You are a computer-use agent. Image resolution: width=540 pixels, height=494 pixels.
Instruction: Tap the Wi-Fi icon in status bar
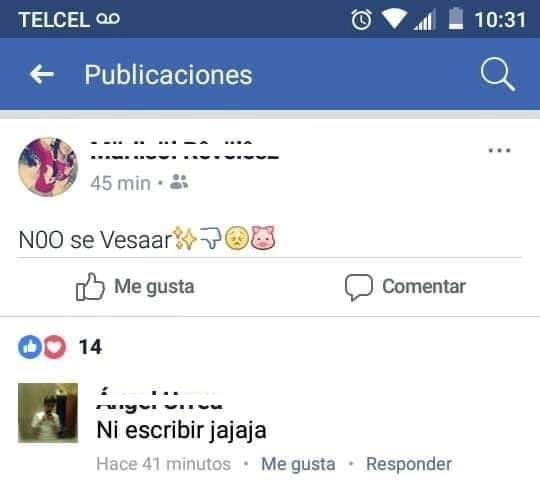click(x=394, y=19)
